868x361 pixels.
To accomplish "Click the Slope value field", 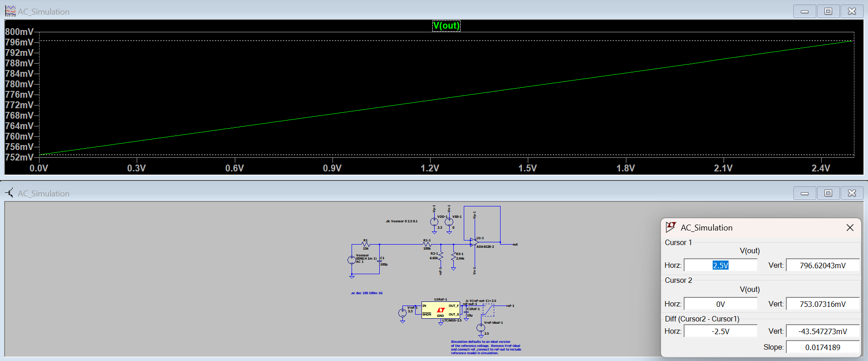I will [823, 347].
